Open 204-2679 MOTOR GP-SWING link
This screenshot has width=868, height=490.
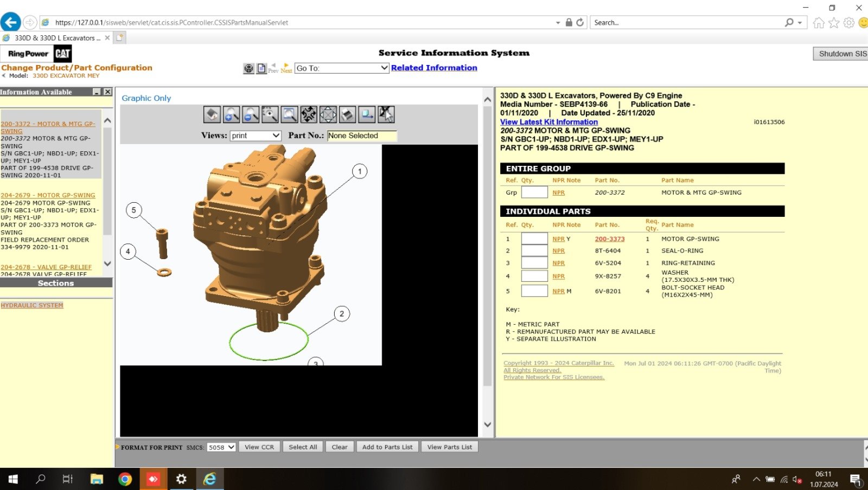pos(48,195)
